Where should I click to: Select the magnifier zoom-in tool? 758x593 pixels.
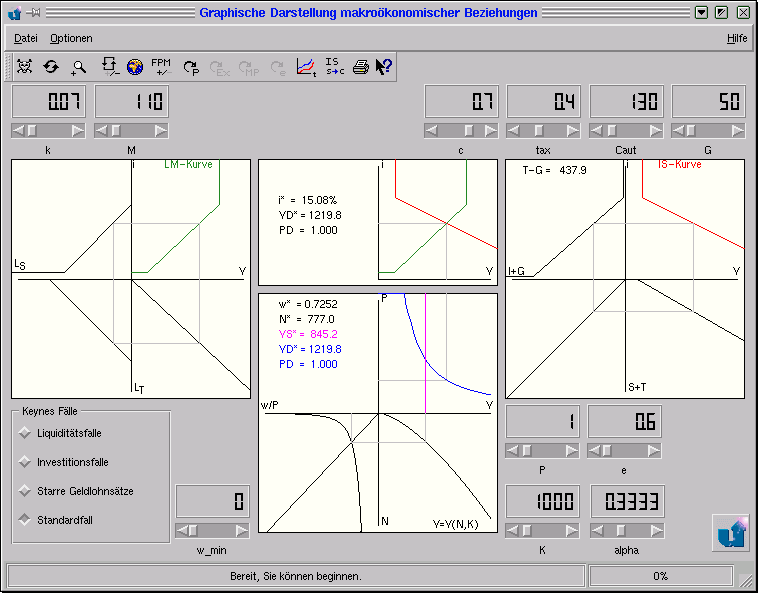coord(78,67)
